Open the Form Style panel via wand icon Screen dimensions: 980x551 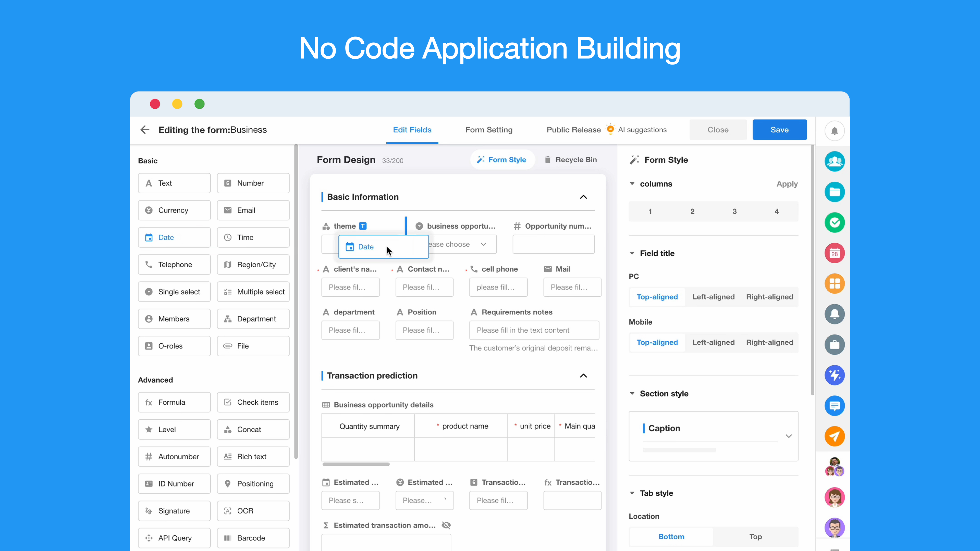click(502, 159)
